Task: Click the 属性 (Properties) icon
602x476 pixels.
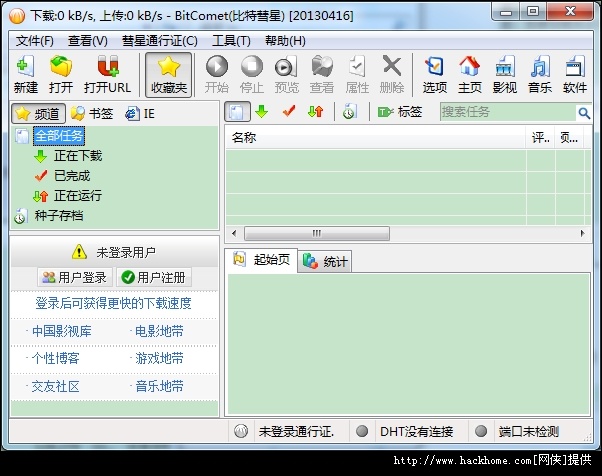Action: (x=357, y=74)
